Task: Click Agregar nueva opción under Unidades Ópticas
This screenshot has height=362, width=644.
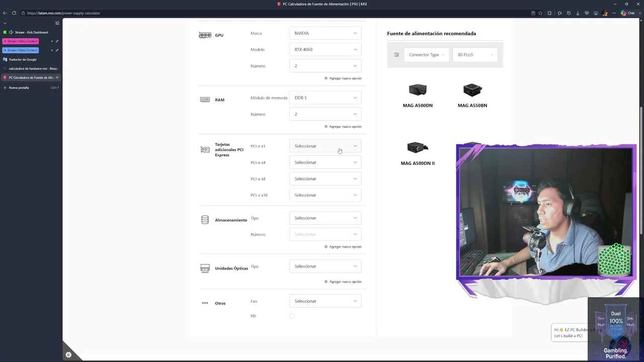Action: coord(343,282)
